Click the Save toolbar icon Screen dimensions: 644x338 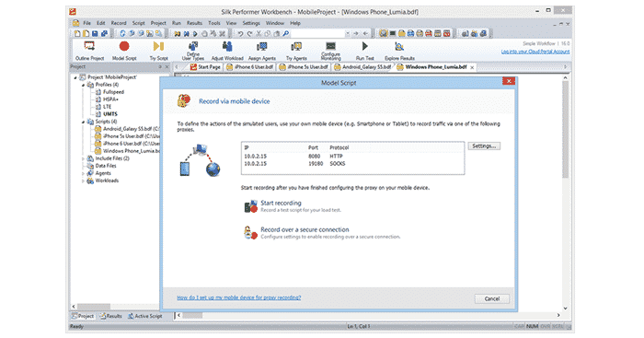(95, 34)
